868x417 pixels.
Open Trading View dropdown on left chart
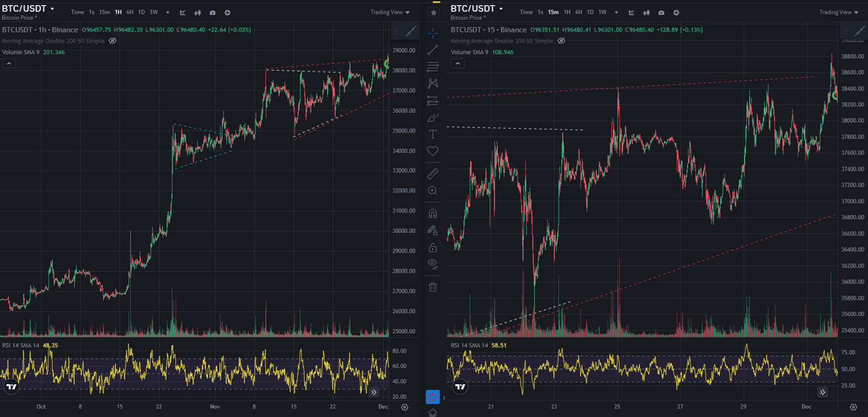pos(390,12)
